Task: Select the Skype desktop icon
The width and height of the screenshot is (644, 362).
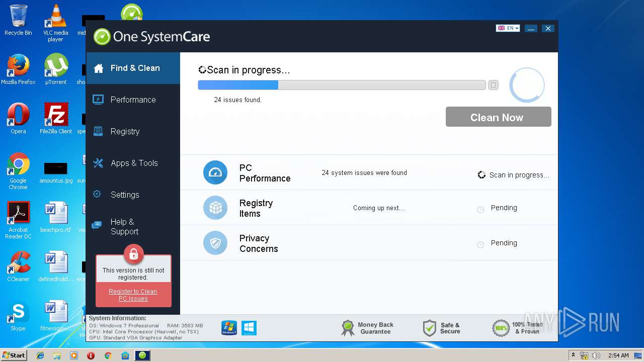Action: pos(18,316)
